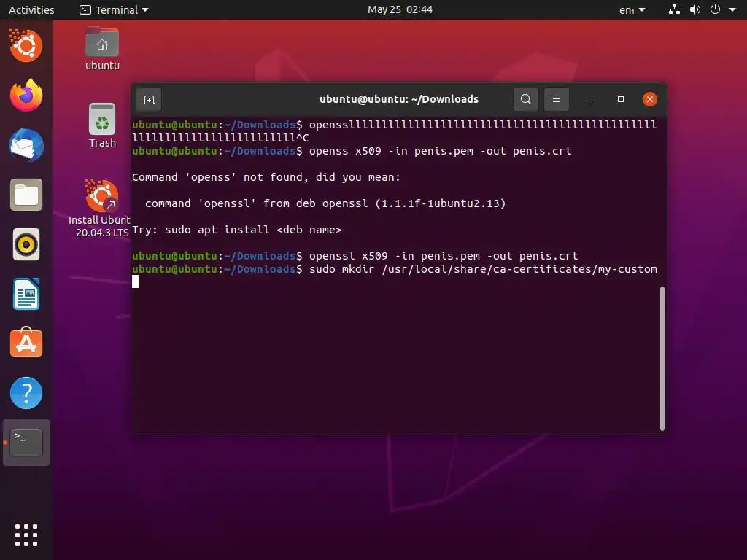Image resolution: width=747 pixels, height=560 pixels.
Task: Click the corrected 'openssl x509 -in' command line
Action: pyautogui.click(x=355, y=256)
